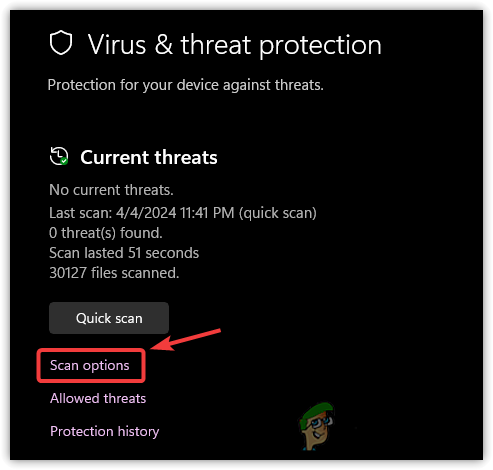Click the 'No current threats.' status text
The width and height of the screenshot is (493, 470).
(111, 190)
